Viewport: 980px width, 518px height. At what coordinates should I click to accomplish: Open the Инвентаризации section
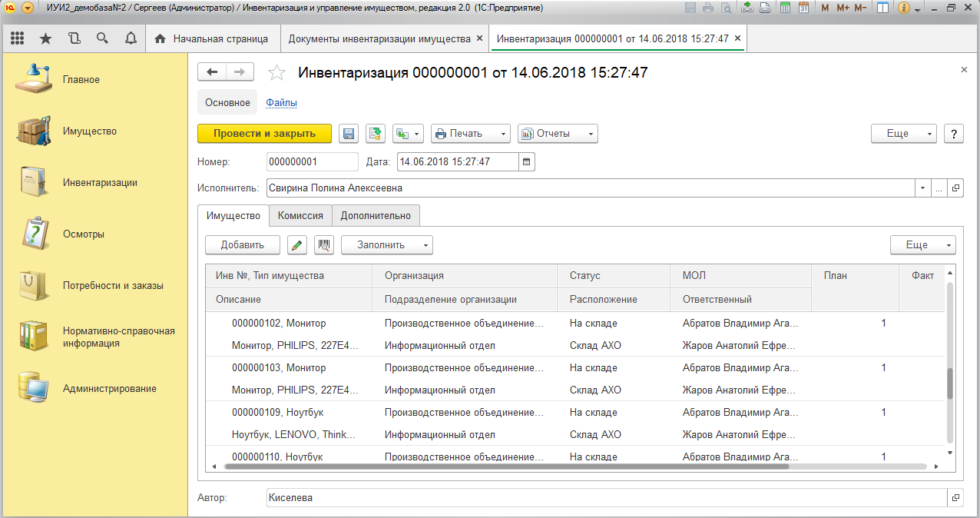100,182
